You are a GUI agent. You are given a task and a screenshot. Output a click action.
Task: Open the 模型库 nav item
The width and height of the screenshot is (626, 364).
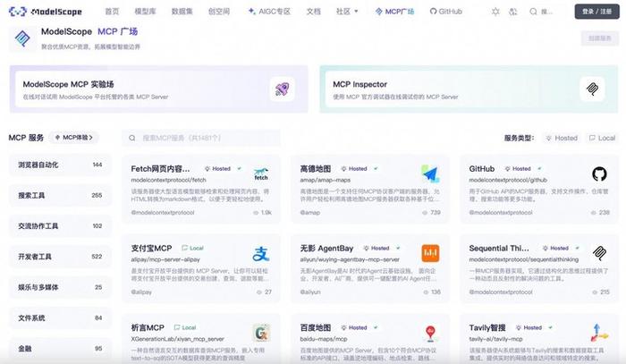145,12
